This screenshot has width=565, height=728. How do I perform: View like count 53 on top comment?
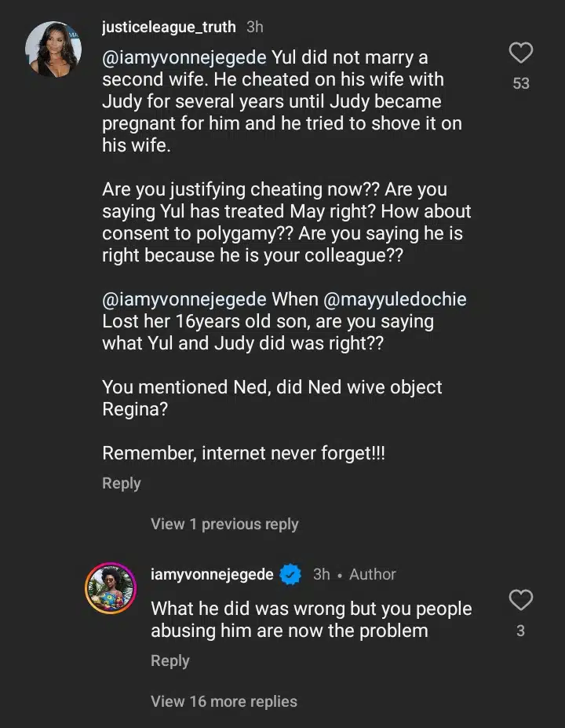pos(520,82)
